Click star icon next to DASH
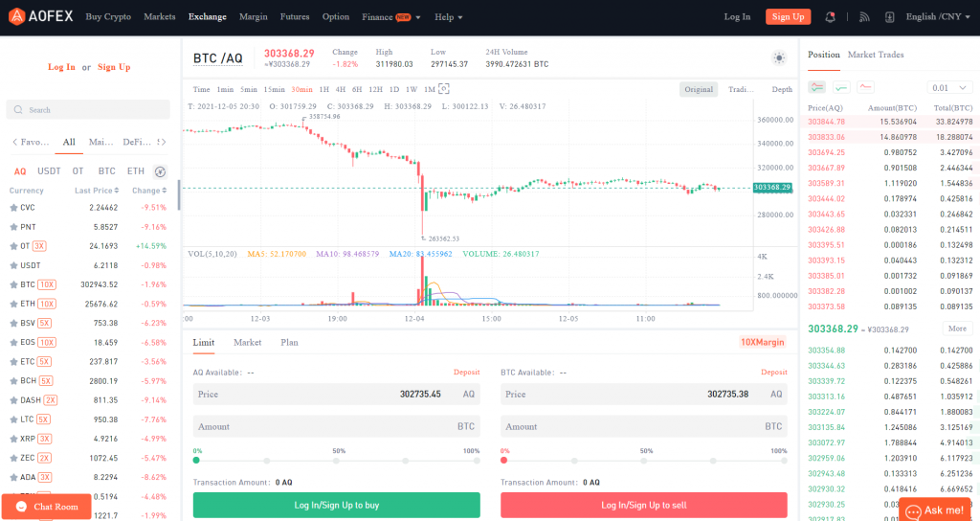Screen dimensions: 980x521 coord(13,400)
